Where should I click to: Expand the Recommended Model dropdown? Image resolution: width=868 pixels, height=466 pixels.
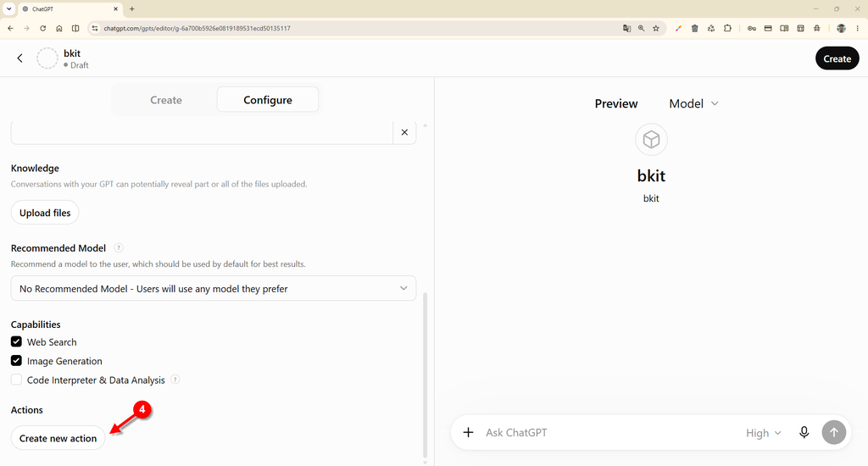tap(213, 288)
